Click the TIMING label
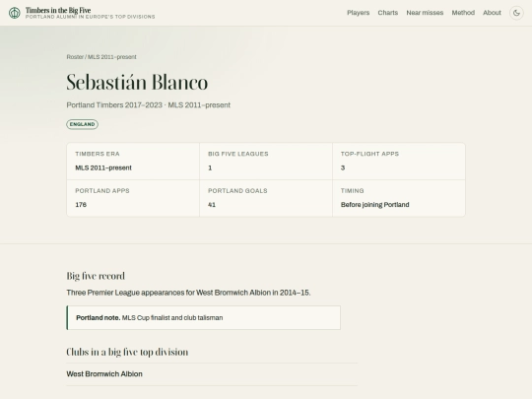The width and height of the screenshot is (532, 399). click(x=352, y=191)
